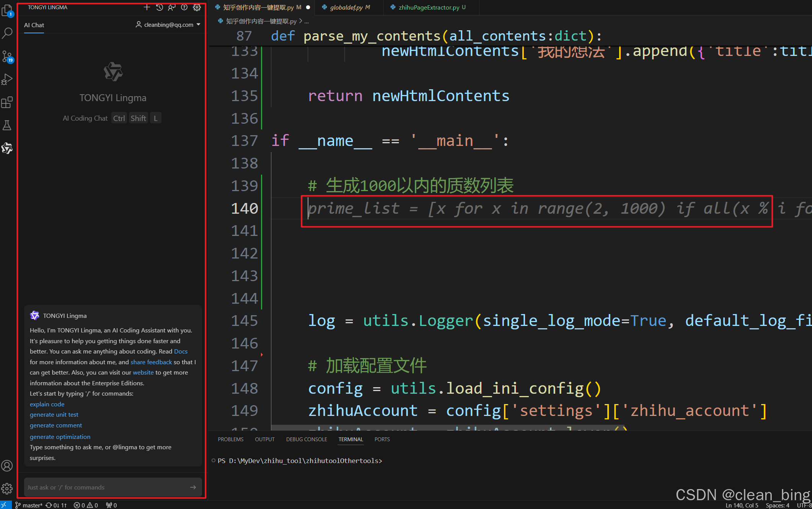Click the Lingma feedback icon
This screenshot has width=812, height=509.
[172, 7]
